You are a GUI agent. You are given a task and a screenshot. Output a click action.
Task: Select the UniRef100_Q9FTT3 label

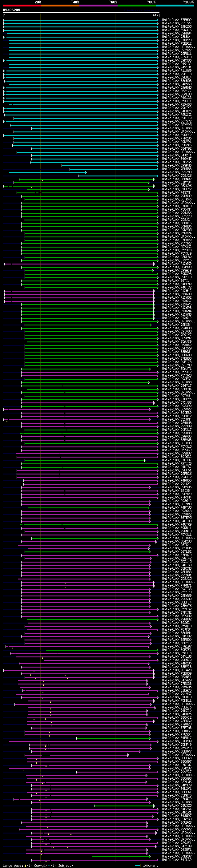coord(177,74)
